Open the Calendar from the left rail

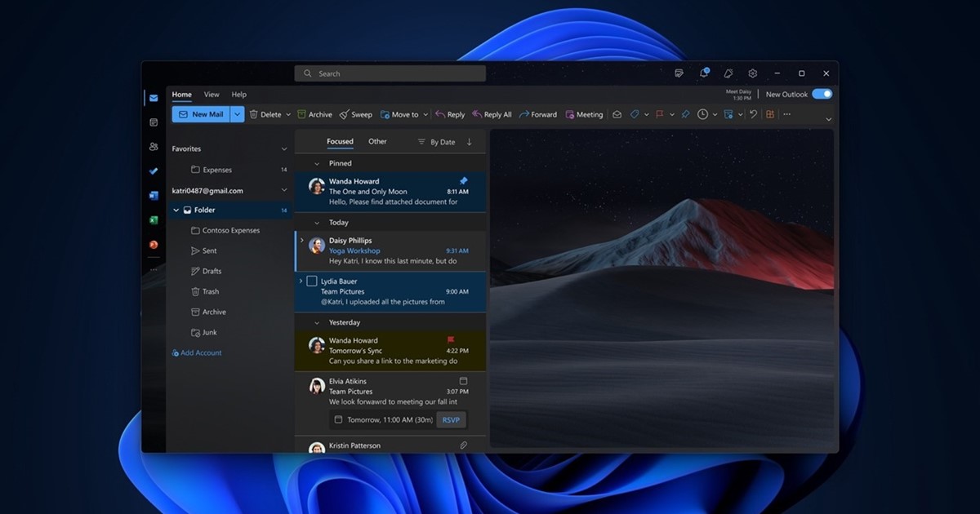tap(153, 122)
